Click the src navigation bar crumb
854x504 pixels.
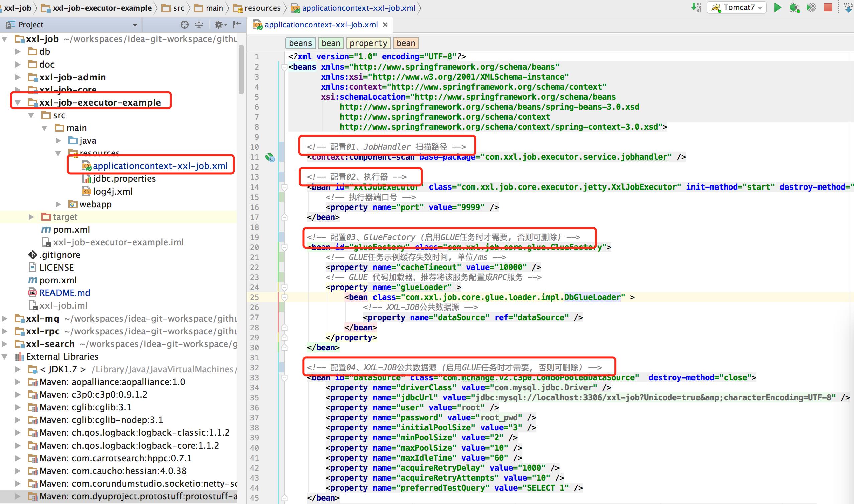(173, 8)
